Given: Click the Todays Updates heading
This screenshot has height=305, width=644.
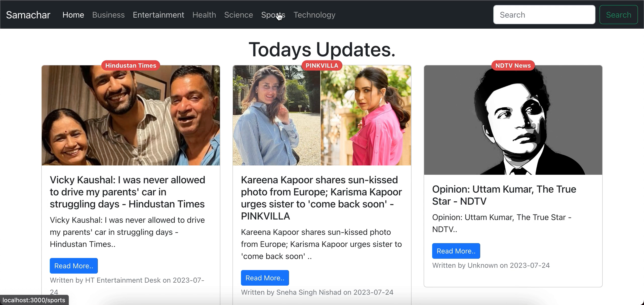Looking at the screenshot, I should pos(322,49).
